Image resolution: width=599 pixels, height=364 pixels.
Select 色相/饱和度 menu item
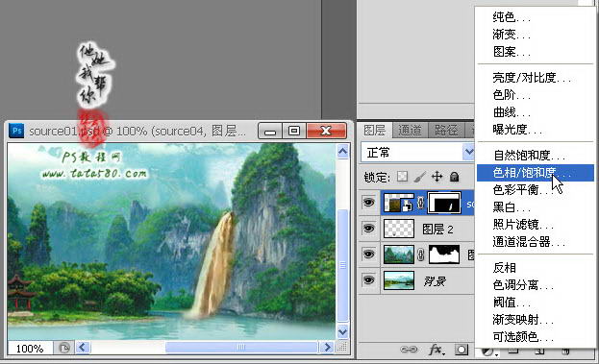point(535,173)
